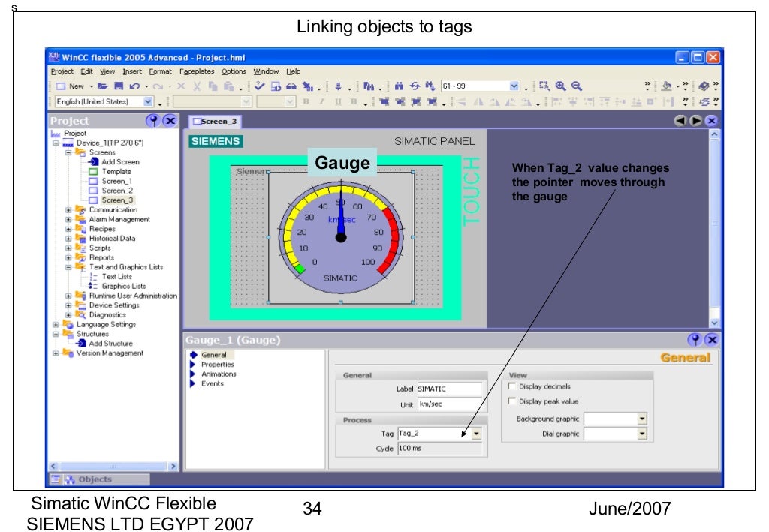Viewport: 769px width, 532px height.
Task: Select the gauge object on canvas
Action: pos(341,238)
